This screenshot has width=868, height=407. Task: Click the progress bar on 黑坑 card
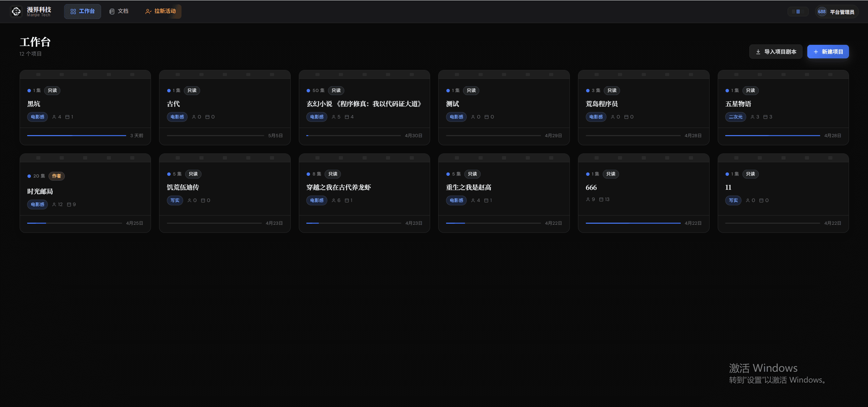click(77, 136)
